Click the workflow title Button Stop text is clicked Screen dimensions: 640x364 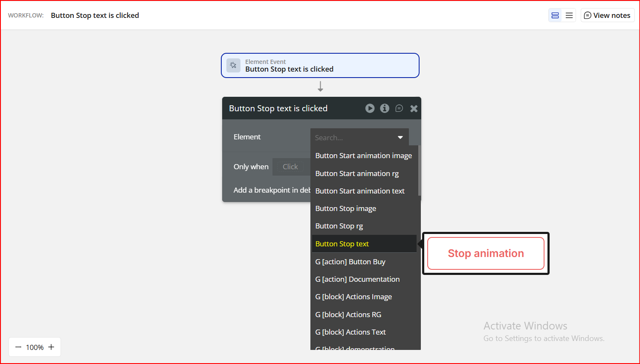[95, 15]
